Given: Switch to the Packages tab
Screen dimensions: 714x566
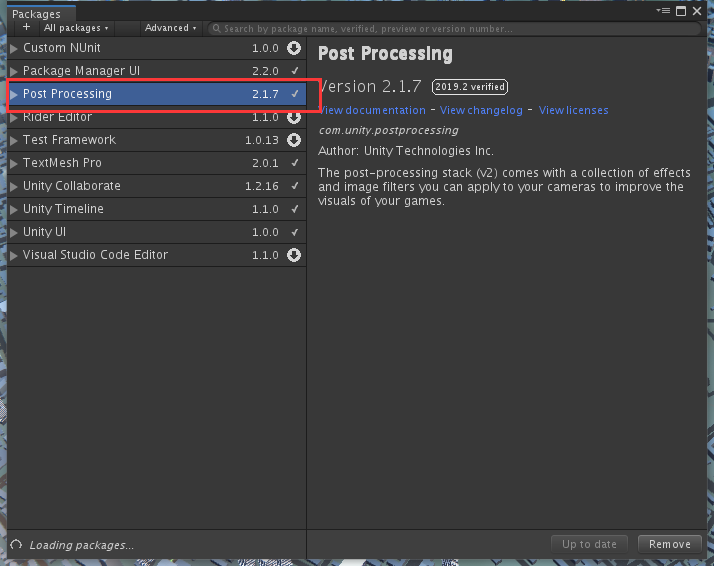Looking at the screenshot, I should [36, 14].
